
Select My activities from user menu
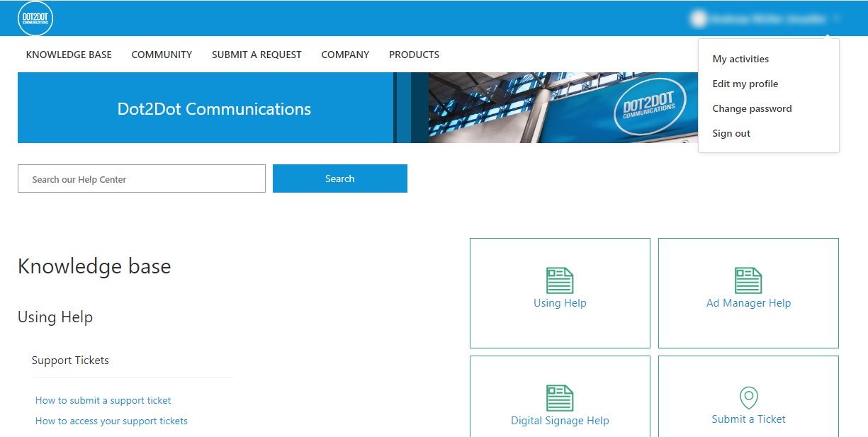pos(740,59)
